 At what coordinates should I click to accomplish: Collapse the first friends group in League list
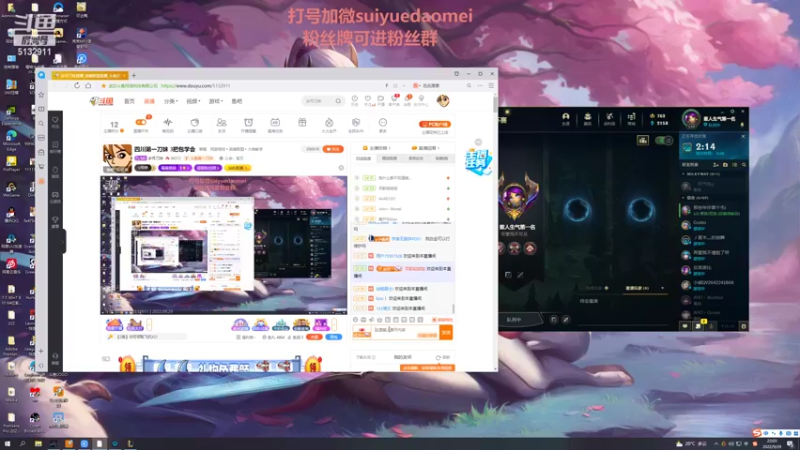(684, 174)
